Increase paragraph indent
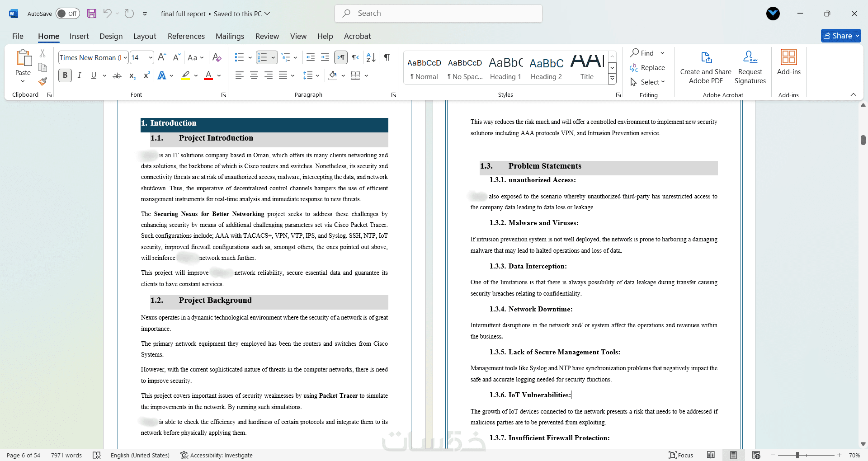 pos(325,57)
